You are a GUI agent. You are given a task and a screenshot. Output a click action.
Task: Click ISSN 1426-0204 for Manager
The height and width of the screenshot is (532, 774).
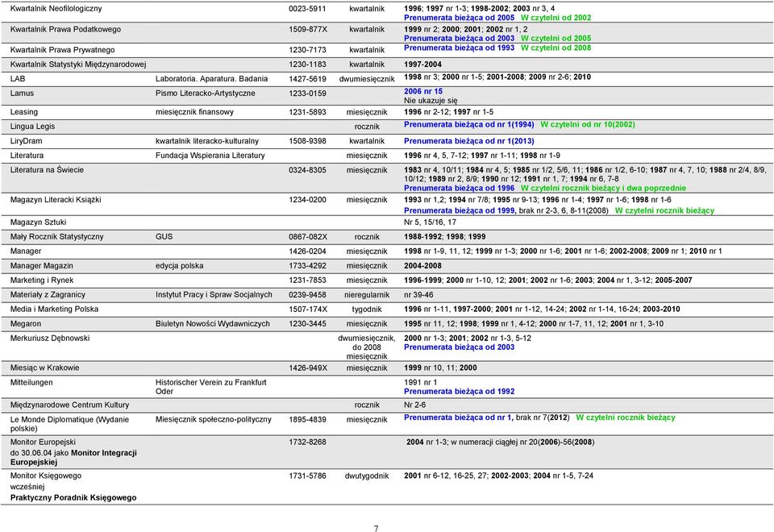point(307,251)
